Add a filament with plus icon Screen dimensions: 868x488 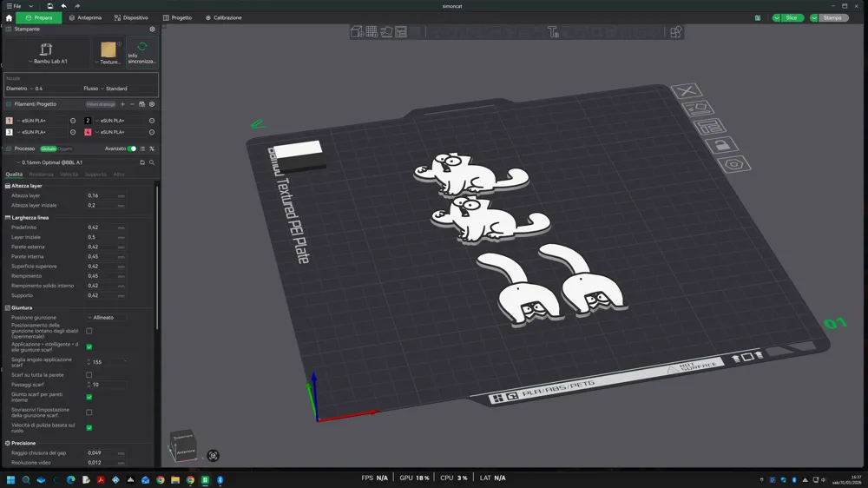click(x=123, y=104)
